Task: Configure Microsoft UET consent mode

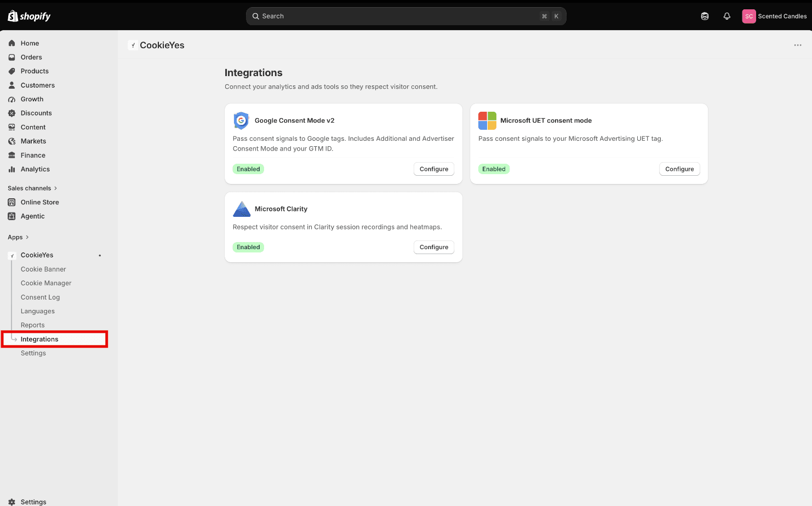Action: (679, 169)
